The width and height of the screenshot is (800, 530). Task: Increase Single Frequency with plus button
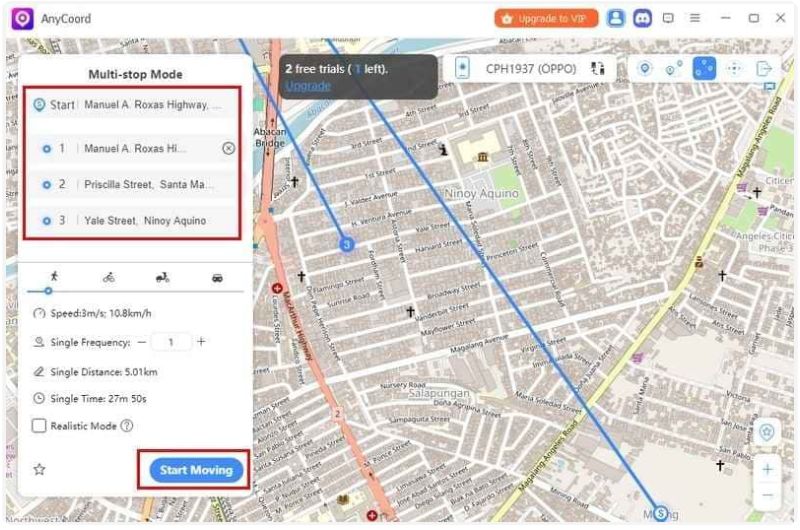pyautogui.click(x=201, y=342)
